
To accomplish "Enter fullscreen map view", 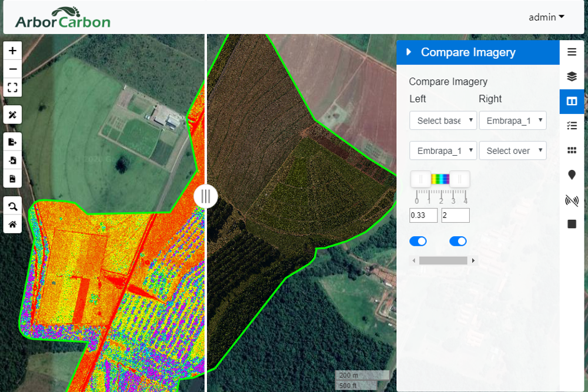I will [12, 88].
